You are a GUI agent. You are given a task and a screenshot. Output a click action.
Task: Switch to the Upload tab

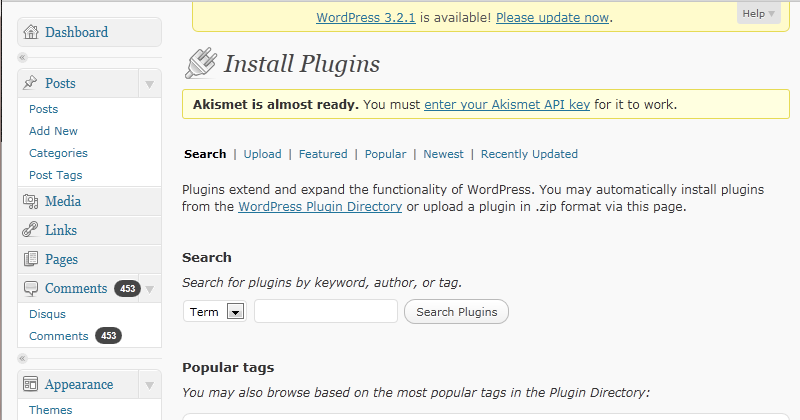(x=262, y=154)
